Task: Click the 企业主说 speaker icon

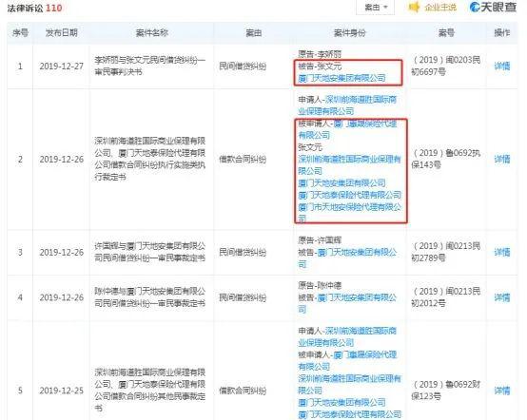Action: 414,7
